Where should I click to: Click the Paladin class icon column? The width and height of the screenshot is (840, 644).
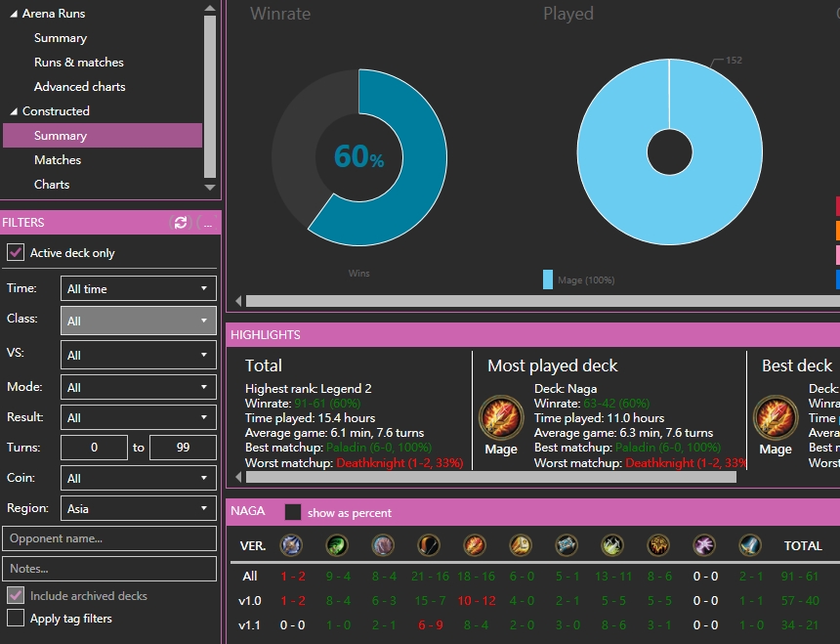coord(521,545)
